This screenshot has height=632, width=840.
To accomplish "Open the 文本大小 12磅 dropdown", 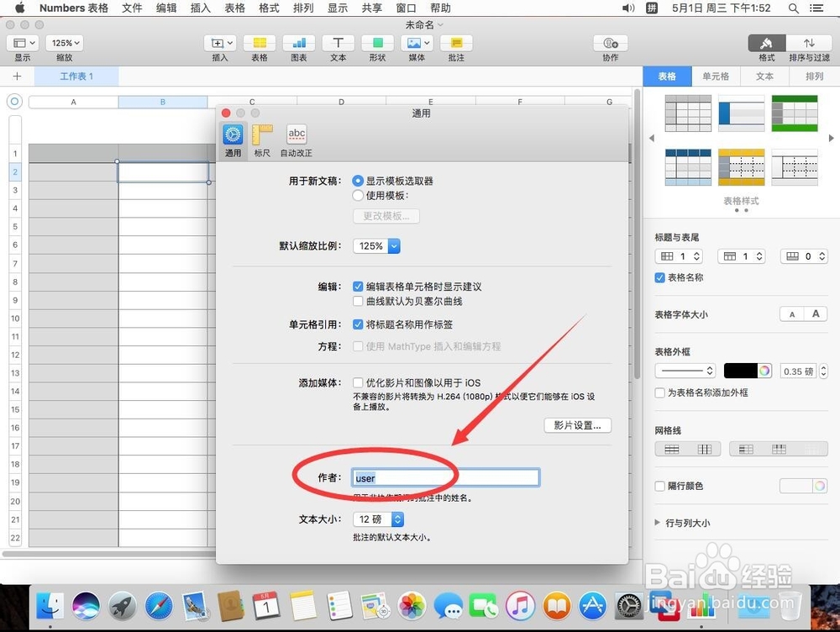I will coord(378,519).
